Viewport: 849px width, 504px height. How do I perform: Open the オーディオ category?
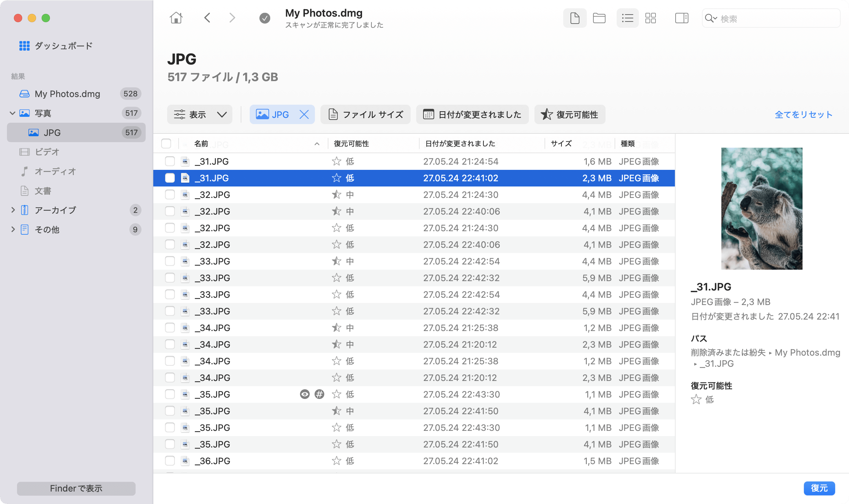(x=76, y=171)
